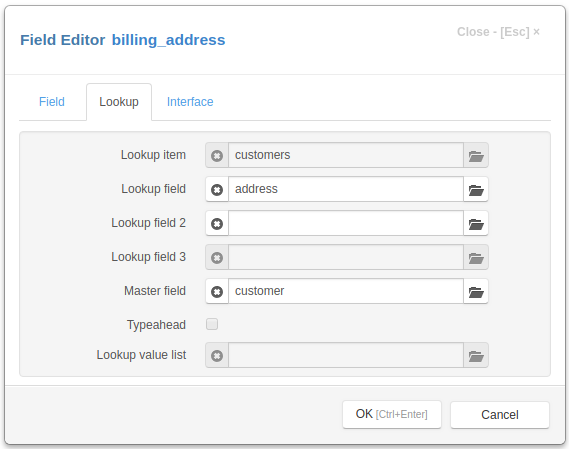Switch to the Field tab
Viewport: 569px width, 449px height.
click(x=52, y=102)
